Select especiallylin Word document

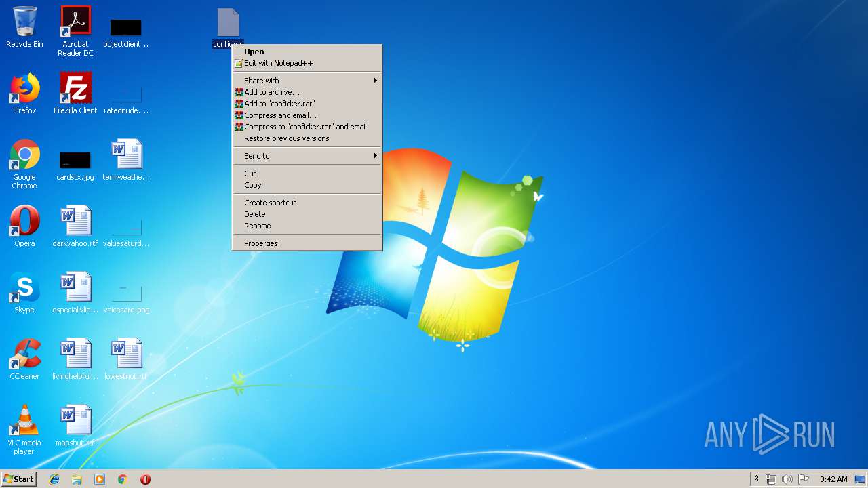coord(75,293)
